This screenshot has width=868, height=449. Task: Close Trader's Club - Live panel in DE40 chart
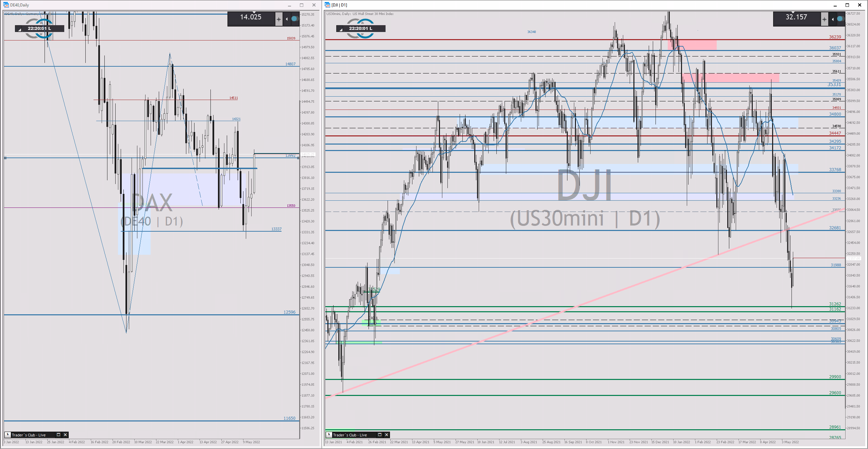65,435
